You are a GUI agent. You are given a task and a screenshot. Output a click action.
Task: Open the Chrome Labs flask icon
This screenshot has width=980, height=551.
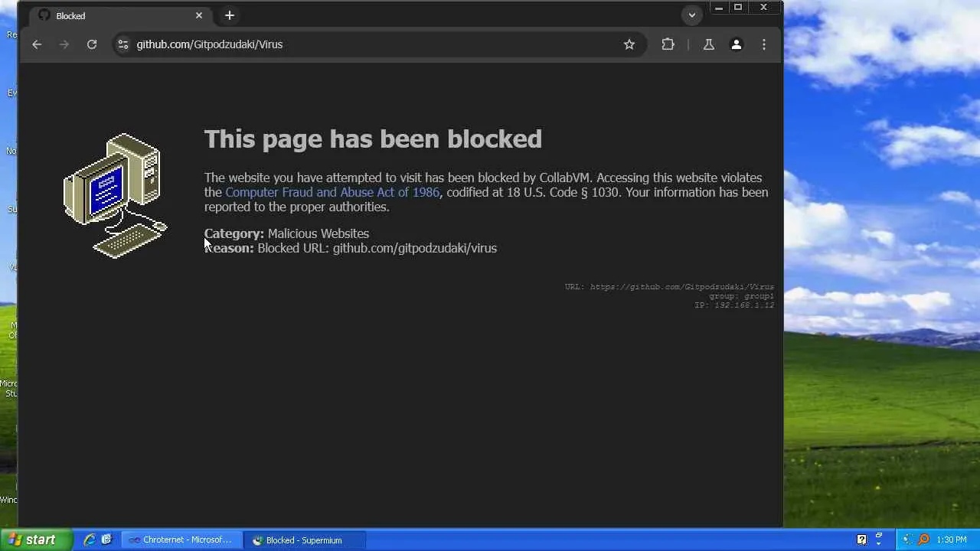point(709,44)
